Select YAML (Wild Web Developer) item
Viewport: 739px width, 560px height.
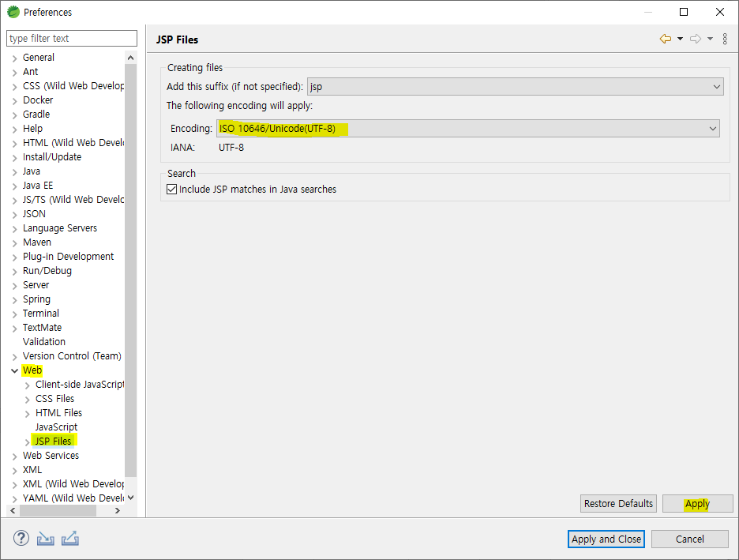click(x=73, y=498)
